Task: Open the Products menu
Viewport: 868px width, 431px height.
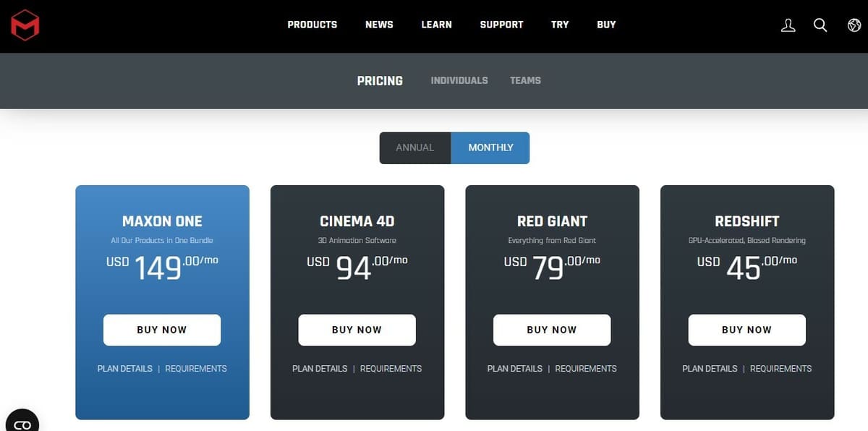Action: (312, 25)
